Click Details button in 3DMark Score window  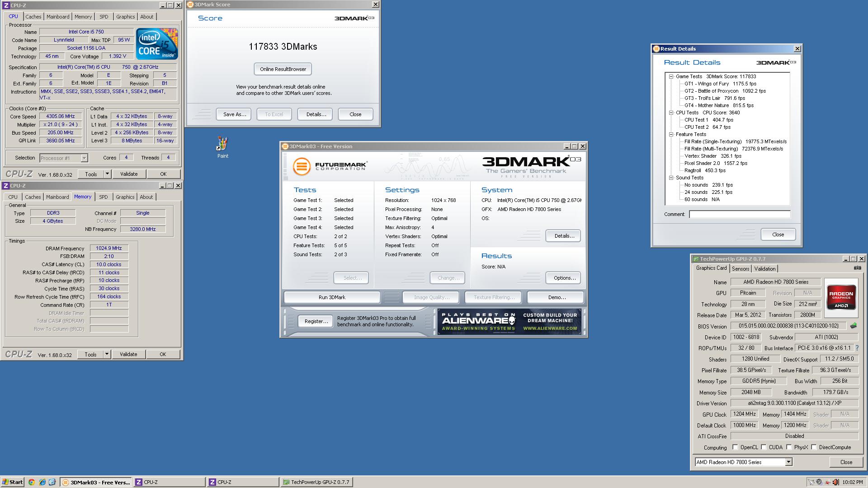[x=316, y=114]
